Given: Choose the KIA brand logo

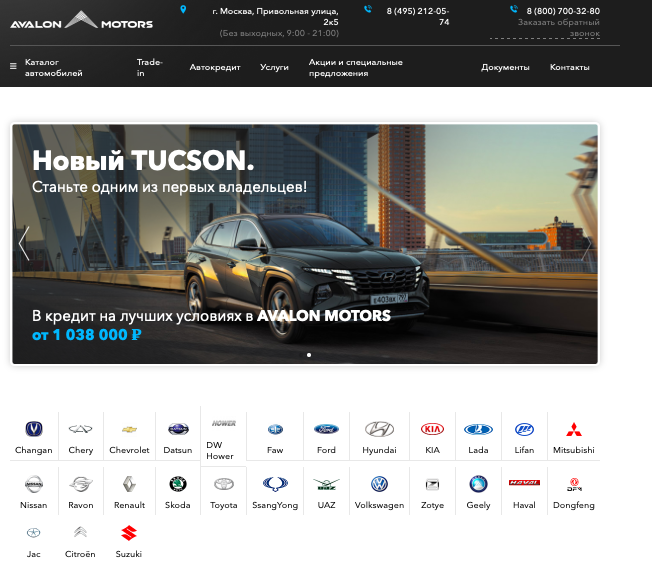Looking at the screenshot, I should tap(432, 429).
